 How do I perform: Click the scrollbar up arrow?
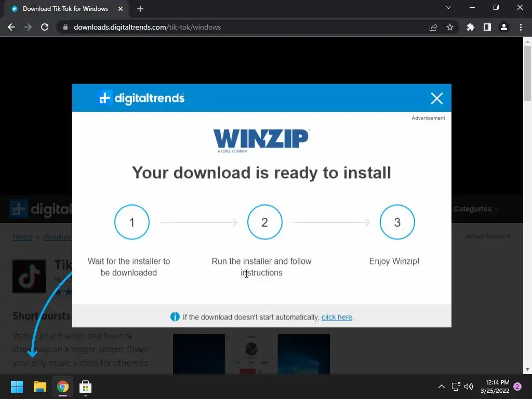[527, 42]
